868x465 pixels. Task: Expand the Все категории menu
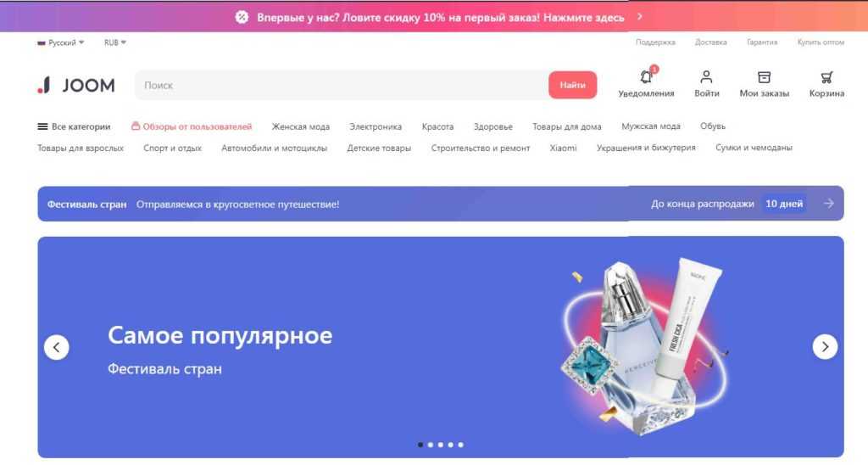74,126
